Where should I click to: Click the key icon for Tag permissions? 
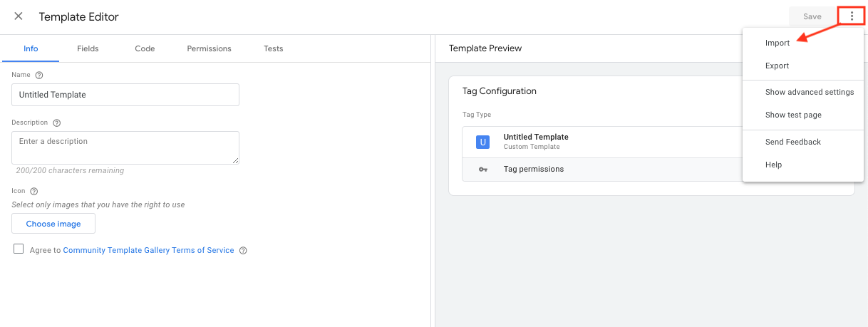pos(483,170)
